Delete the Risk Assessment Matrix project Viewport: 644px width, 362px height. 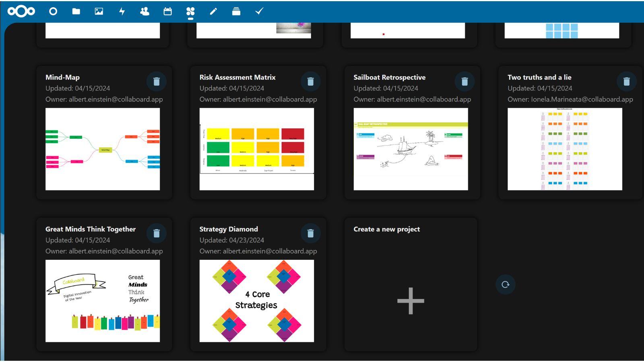[x=310, y=81]
